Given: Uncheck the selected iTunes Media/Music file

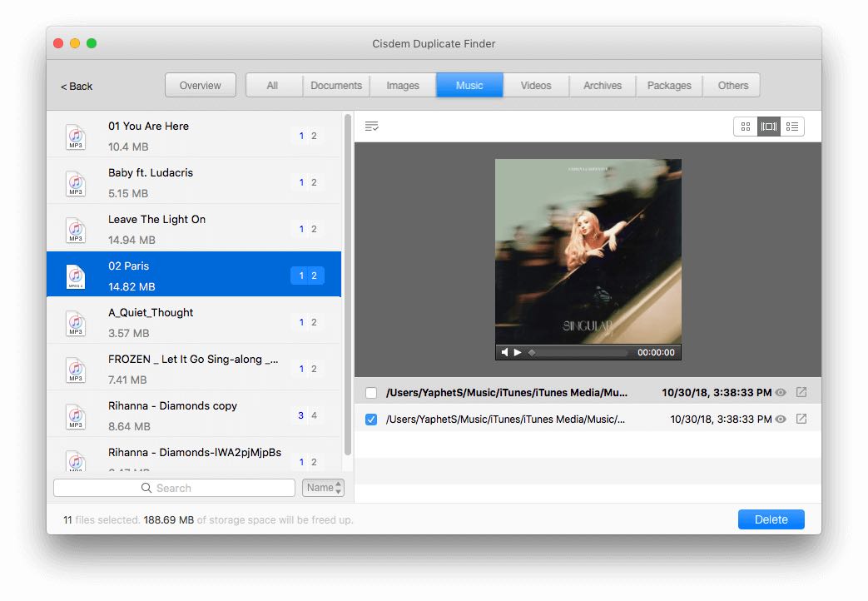Looking at the screenshot, I should [371, 420].
